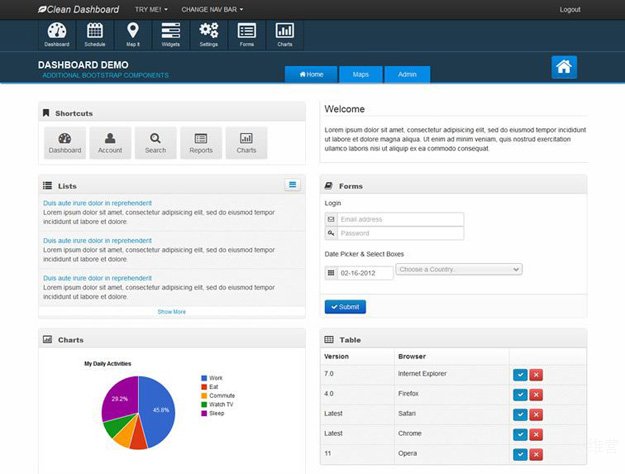Screen dimensions: 625x474
Task: Switch to the Home tab
Action: click(311, 75)
